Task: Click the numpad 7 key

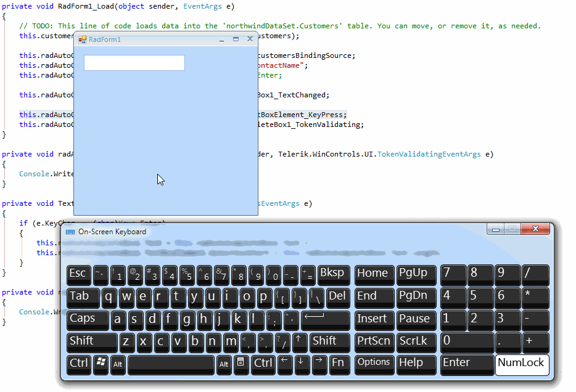Action: [x=453, y=275]
